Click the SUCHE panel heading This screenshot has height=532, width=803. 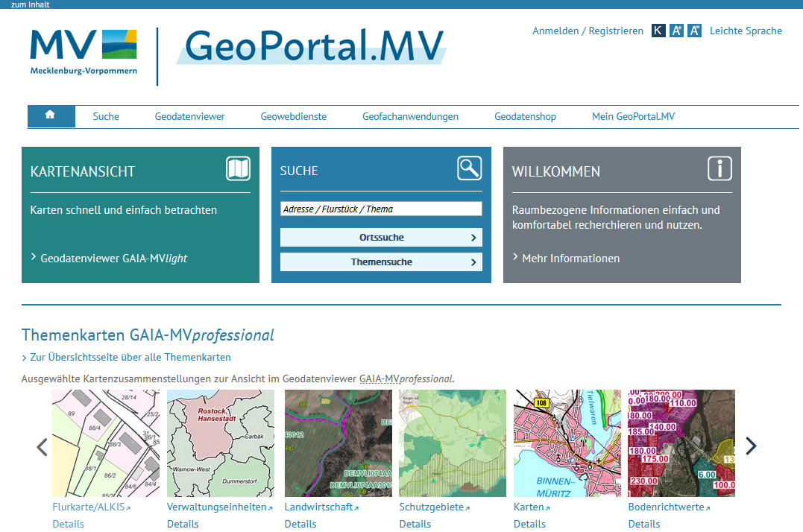[x=299, y=171]
